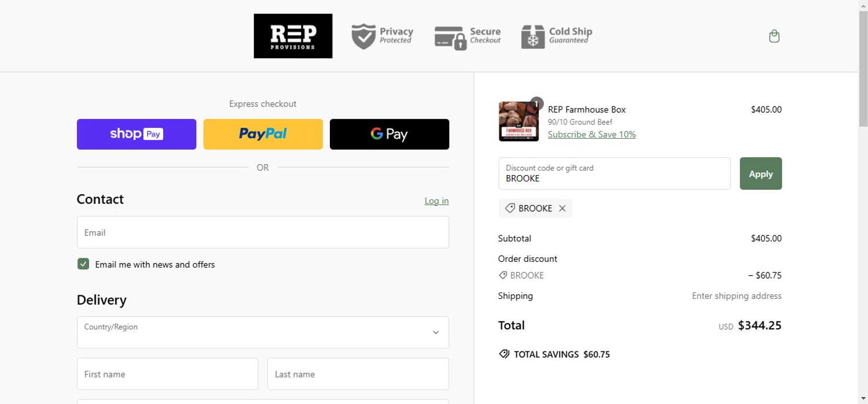
Task: Apply the discount code
Action: (x=761, y=173)
